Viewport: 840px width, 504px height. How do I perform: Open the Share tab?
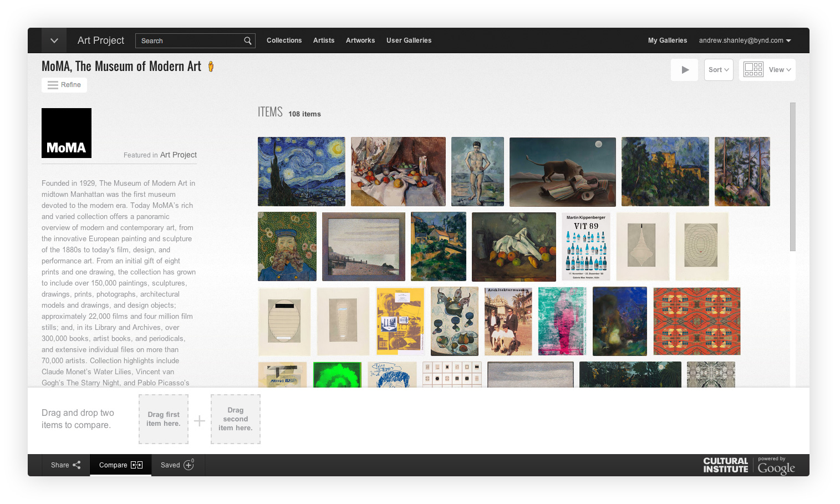tap(66, 465)
